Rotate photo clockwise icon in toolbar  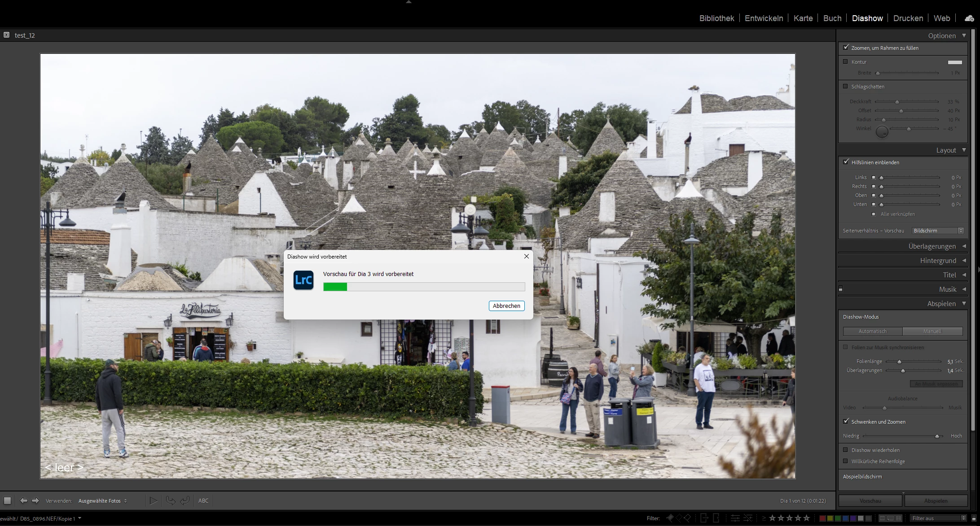[x=185, y=500]
